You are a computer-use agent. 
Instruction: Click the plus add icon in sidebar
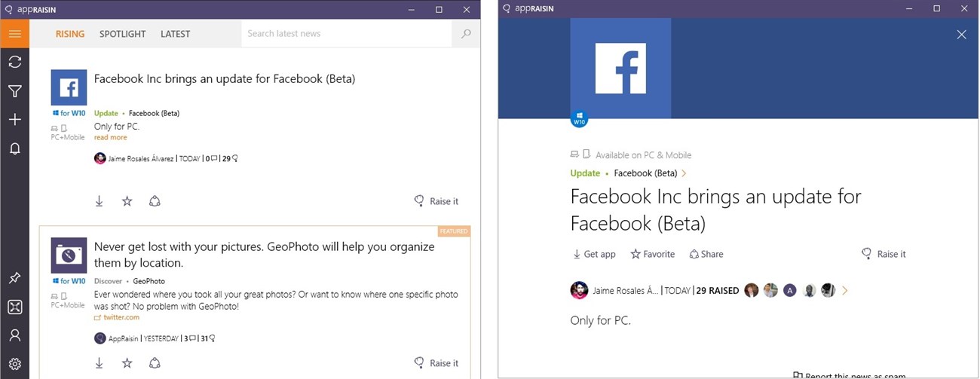tap(14, 120)
